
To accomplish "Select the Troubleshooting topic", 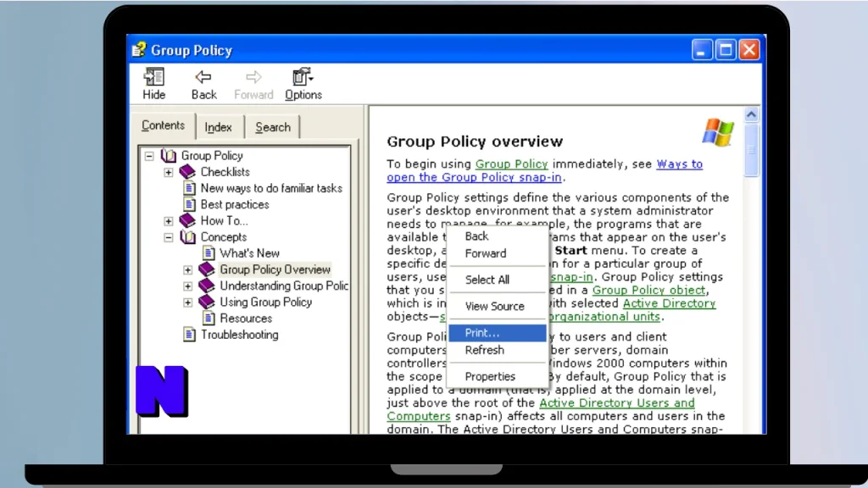I will tap(240, 335).
